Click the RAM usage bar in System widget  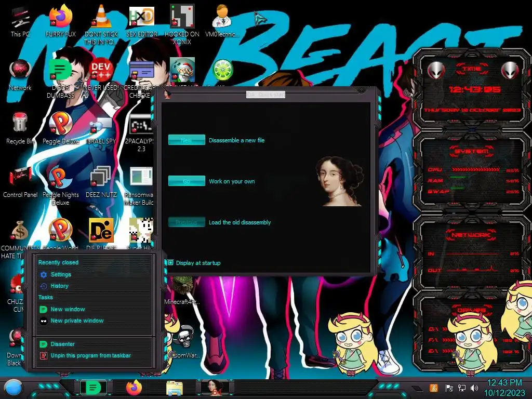point(458,177)
